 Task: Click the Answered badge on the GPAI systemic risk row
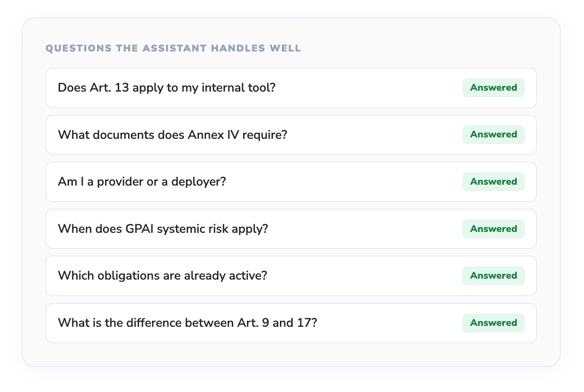click(x=493, y=229)
